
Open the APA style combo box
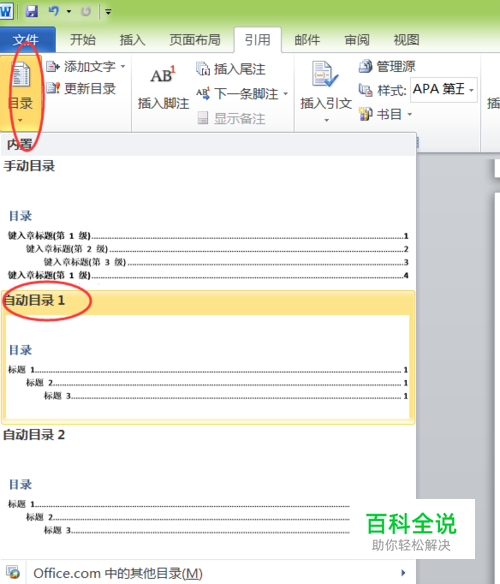(444, 90)
